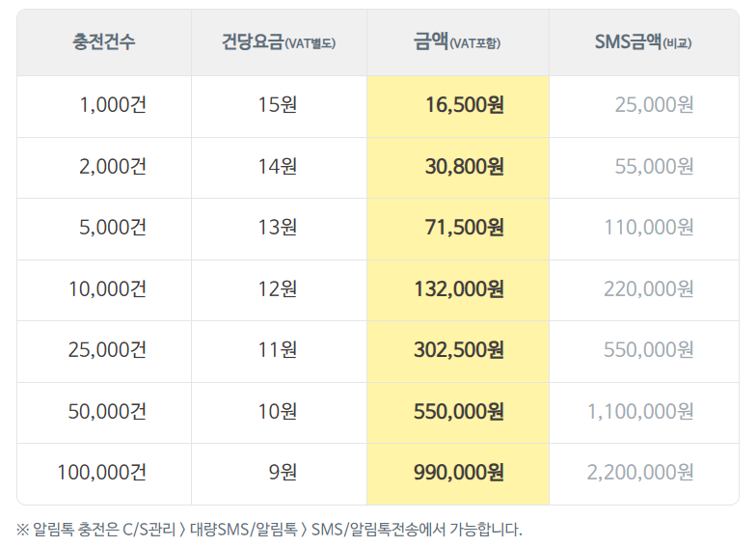756x547 pixels.
Task: Click the 30,800원 amount cell
Action: point(465,167)
